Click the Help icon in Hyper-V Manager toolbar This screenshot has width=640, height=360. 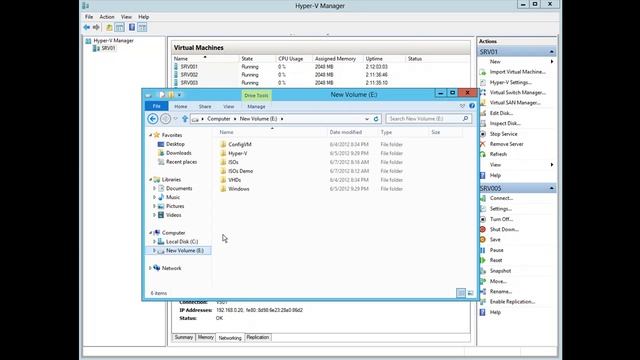point(132,27)
